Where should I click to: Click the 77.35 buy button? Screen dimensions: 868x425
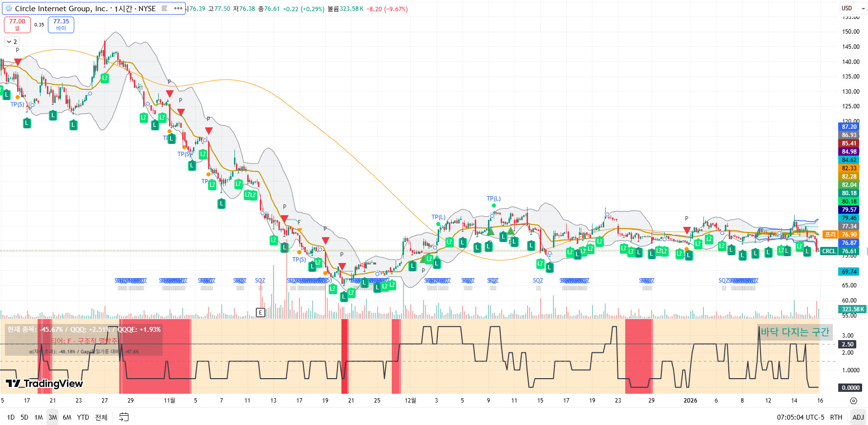(61, 24)
